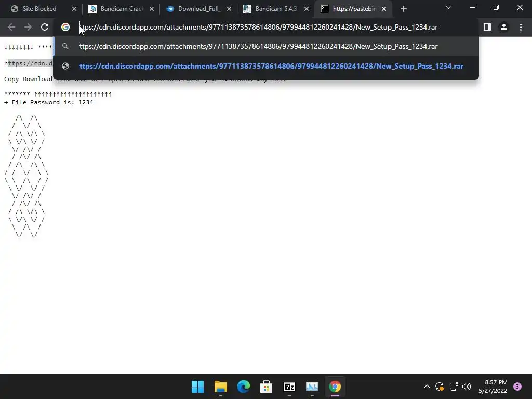This screenshot has width=532, height=399.
Task: Open the volume tray icon
Action: tap(467, 387)
